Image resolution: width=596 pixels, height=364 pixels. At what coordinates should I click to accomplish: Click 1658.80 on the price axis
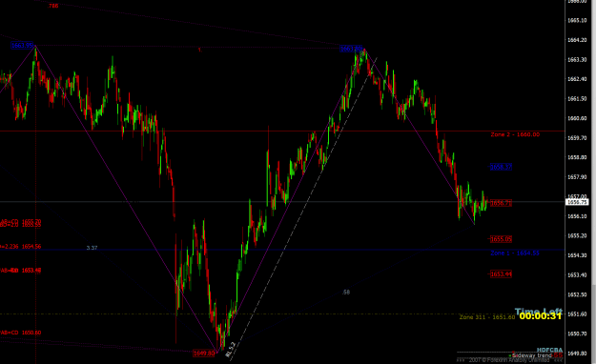(x=577, y=157)
